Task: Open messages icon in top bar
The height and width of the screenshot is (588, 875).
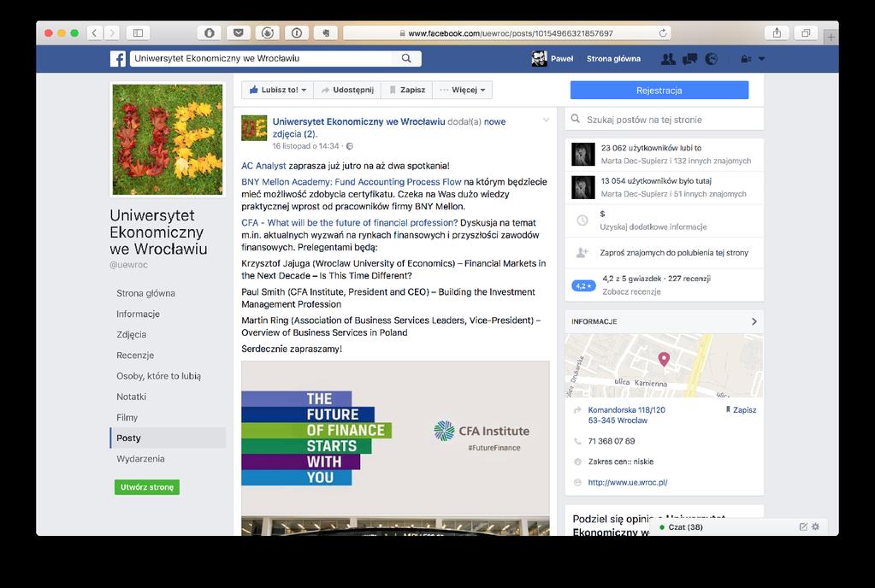Action: [689, 58]
